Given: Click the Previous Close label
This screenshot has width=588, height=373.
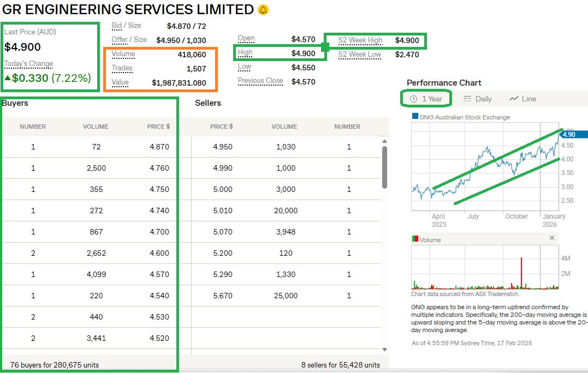Looking at the screenshot, I should coord(260,81).
